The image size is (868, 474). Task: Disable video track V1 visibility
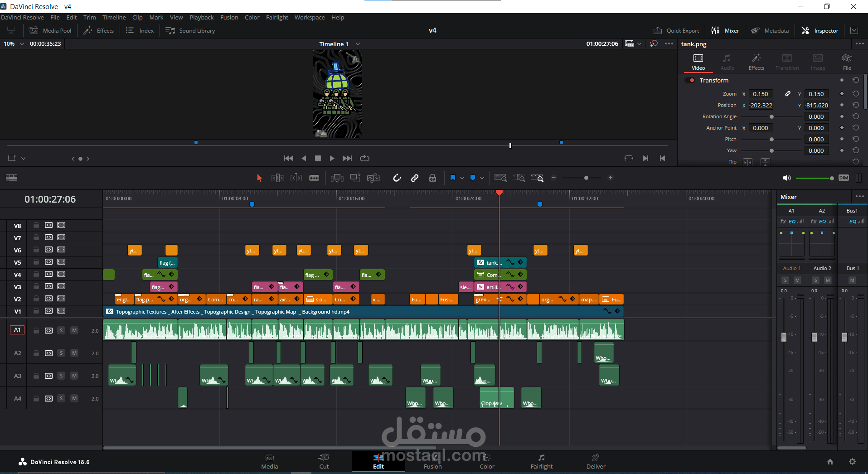coord(61,311)
